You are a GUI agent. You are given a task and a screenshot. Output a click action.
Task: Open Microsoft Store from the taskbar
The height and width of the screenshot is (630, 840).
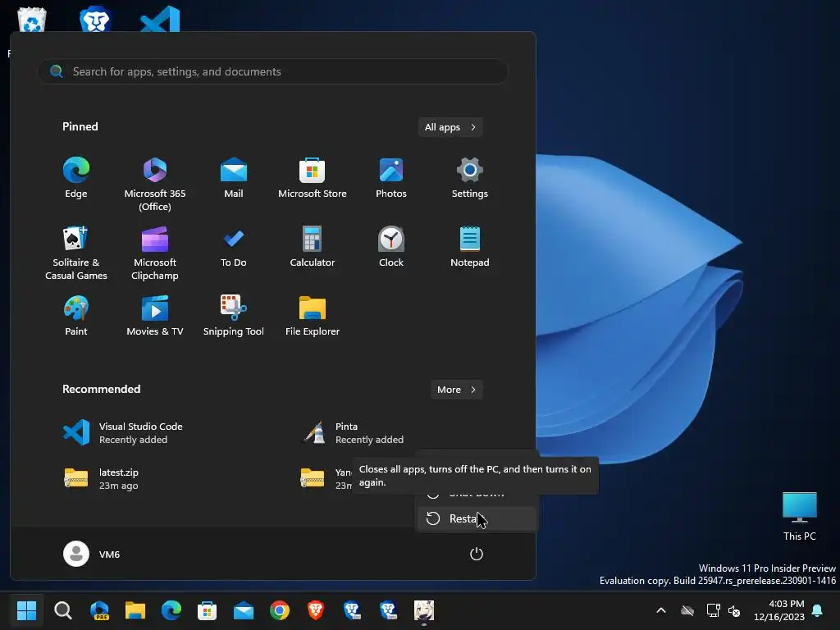[207, 610]
